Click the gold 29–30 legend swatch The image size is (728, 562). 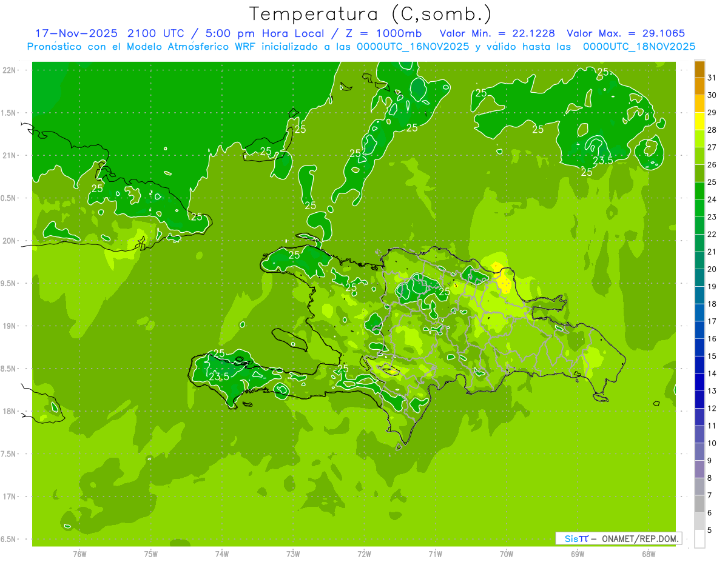pos(699,104)
